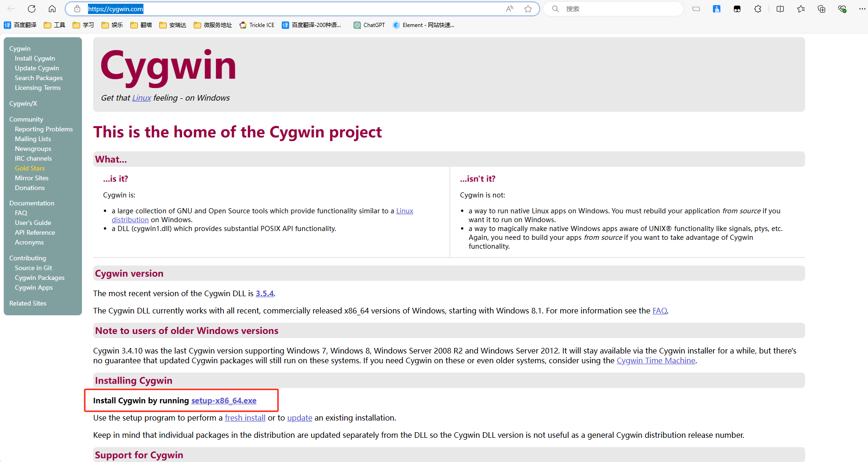The image size is (868, 462).
Task: Open the 百度翻译 bookmark
Action: tap(20, 25)
